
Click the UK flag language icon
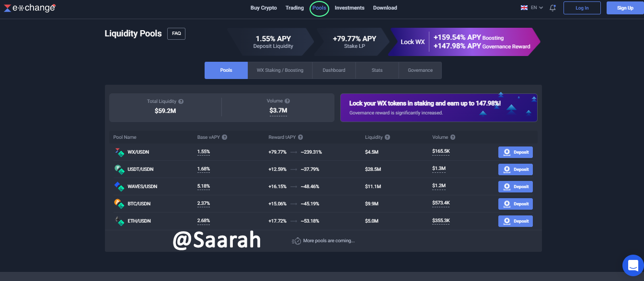[524, 8]
